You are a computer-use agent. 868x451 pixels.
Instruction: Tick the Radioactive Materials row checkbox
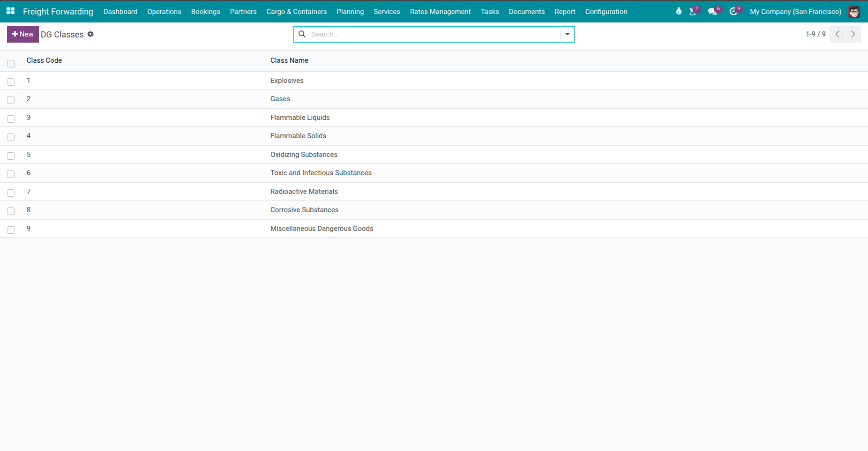point(11,193)
